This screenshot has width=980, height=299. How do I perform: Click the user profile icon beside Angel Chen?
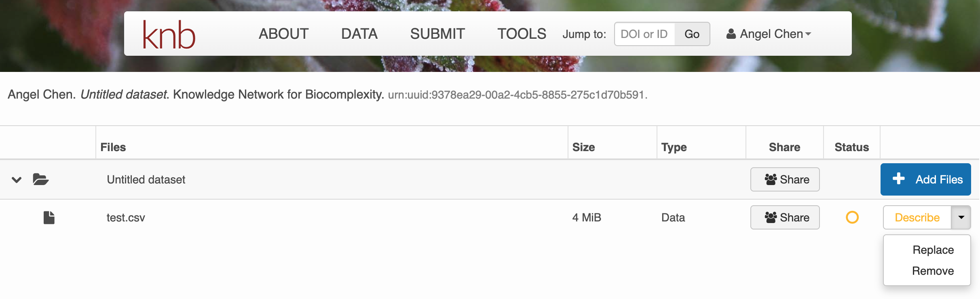[731, 34]
